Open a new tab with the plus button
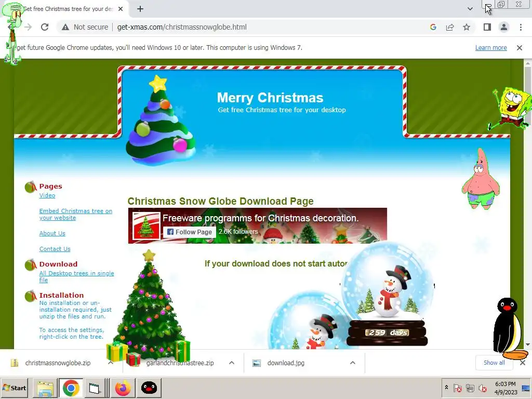Viewport: 532px width, 399px height. [x=140, y=9]
